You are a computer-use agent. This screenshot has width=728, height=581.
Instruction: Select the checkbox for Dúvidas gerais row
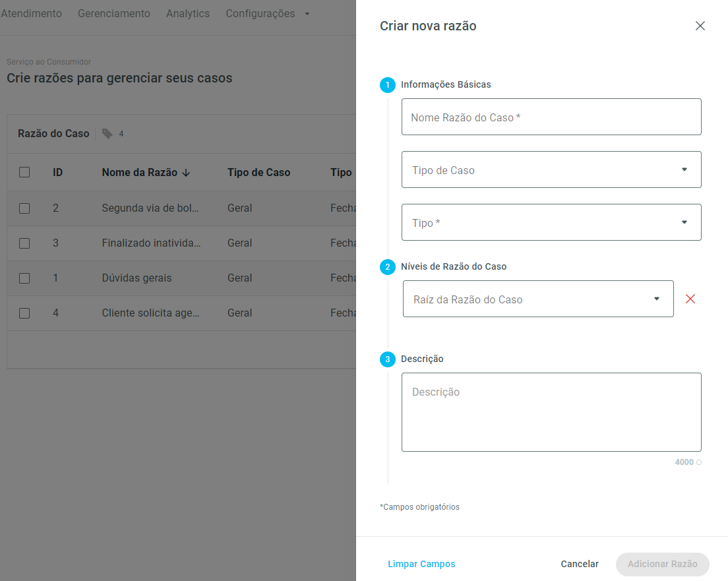click(x=24, y=278)
